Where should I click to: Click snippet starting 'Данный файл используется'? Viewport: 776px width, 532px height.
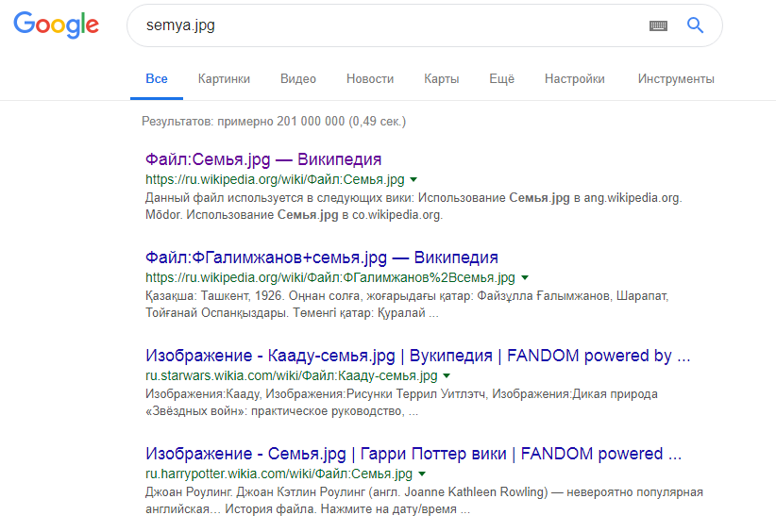[413, 207]
